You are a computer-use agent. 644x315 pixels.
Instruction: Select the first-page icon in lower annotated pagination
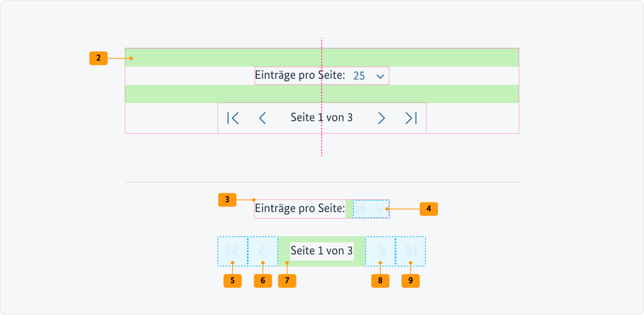tap(232, 250)
